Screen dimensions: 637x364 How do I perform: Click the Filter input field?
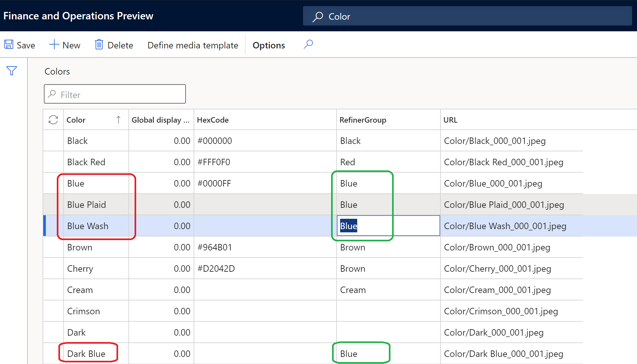click(x=116, y=95)
